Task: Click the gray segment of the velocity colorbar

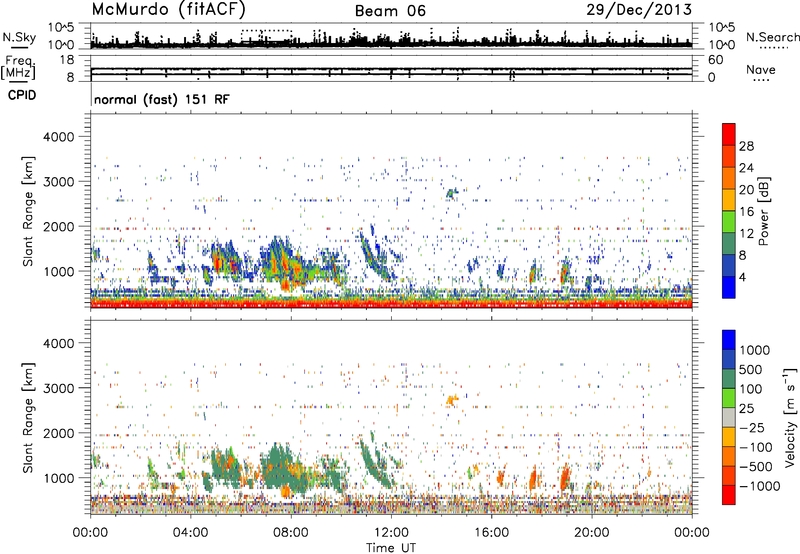Action: point(729,417)
